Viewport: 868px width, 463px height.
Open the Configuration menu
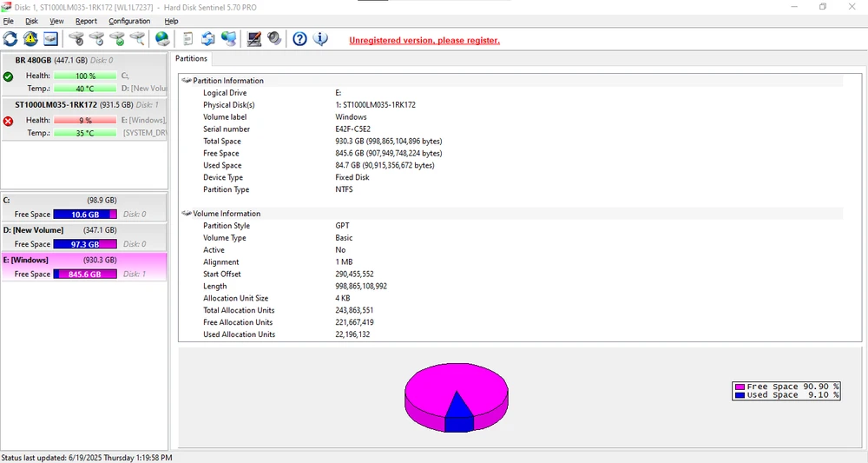point(129,21)
